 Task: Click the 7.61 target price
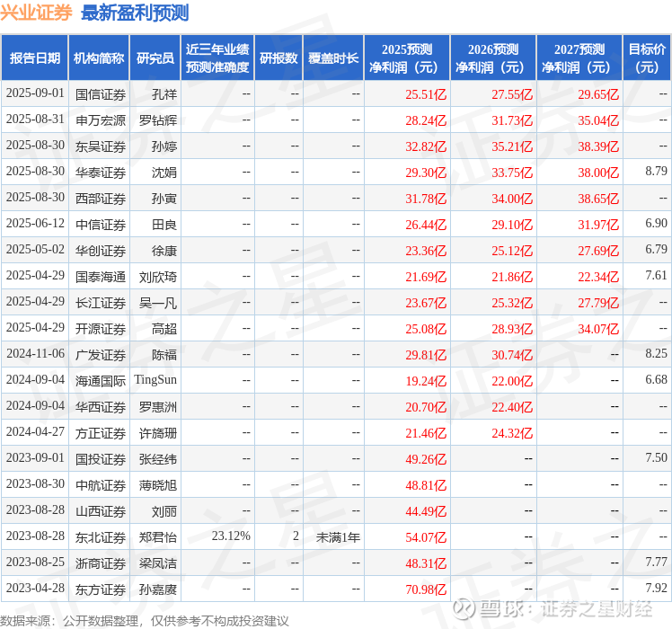pos(656,275)
